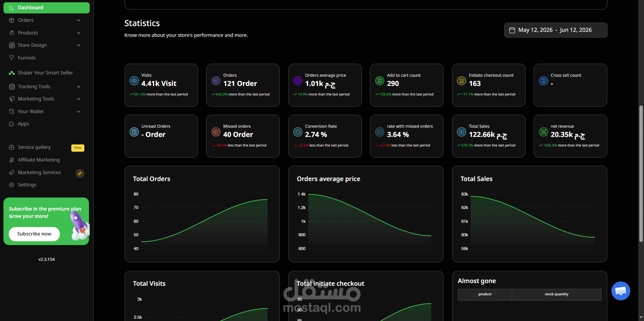Click the Subscribe now button
The height and width of the screenshot is (321, 644).
point(34,234)
